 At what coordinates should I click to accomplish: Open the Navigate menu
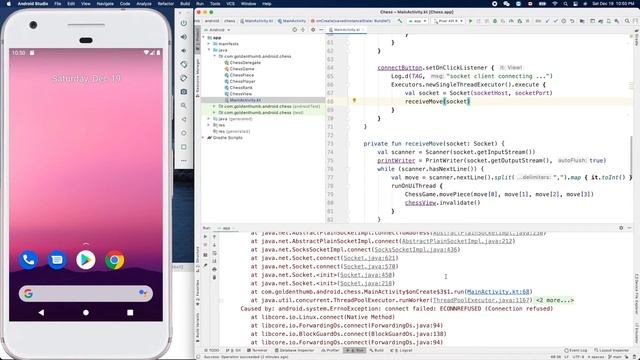point(105,4)
